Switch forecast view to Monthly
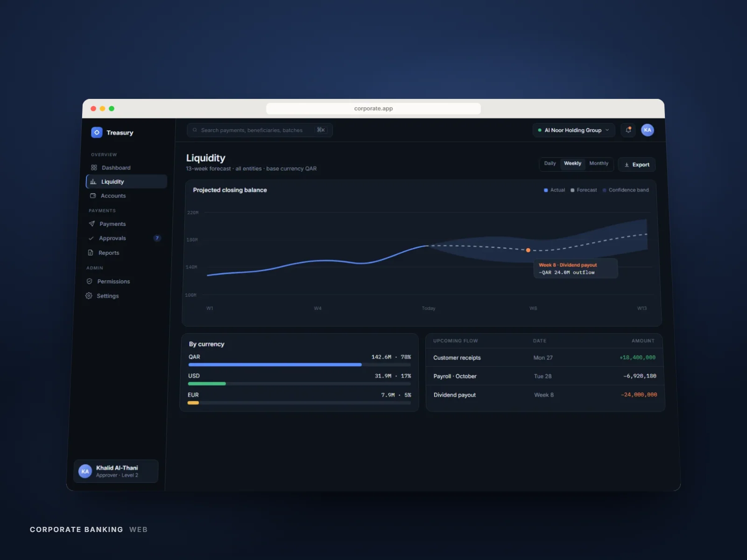Image resolution: width=747 pixels, height=560 pixels. pos(599,163)
